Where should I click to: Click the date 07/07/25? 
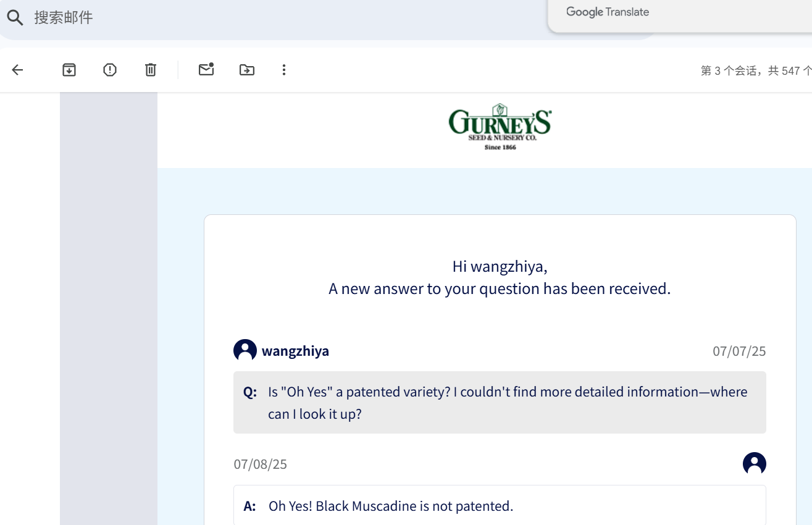click(x=739, y=351)
